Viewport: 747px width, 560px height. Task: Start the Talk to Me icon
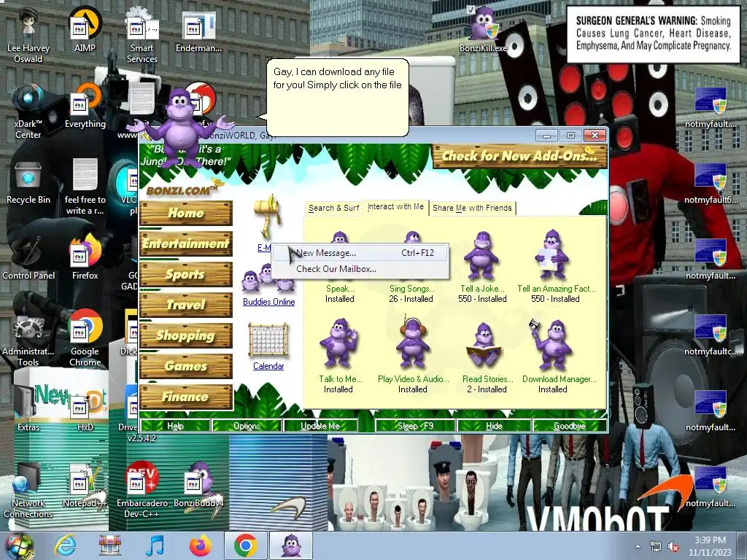338,344
